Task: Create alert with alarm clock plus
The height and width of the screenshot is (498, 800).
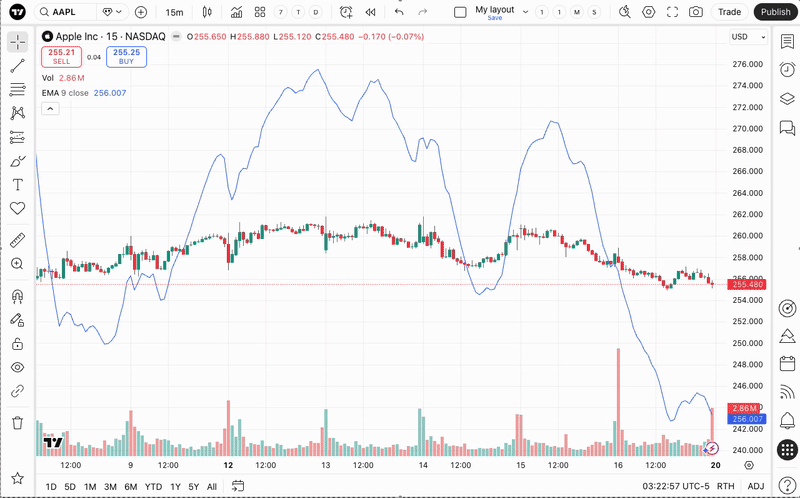Action: 346,12
